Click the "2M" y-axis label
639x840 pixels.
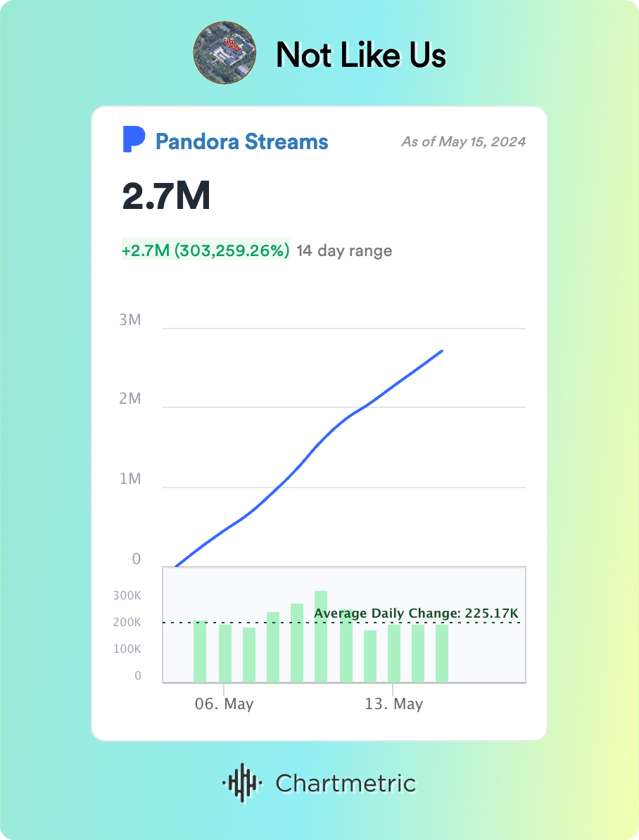(130, 399)
